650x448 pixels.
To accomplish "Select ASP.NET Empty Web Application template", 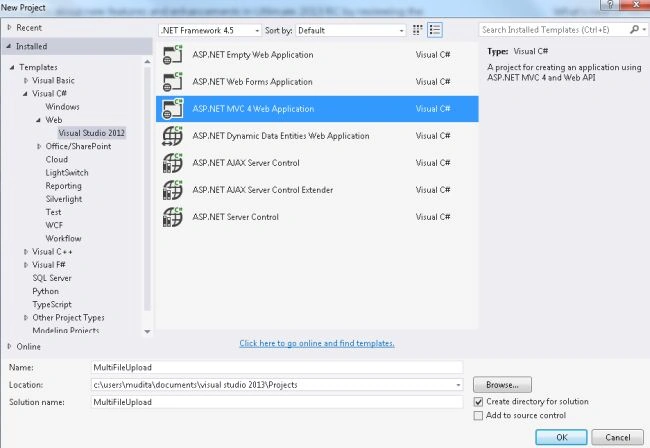I will click(317, 55).
